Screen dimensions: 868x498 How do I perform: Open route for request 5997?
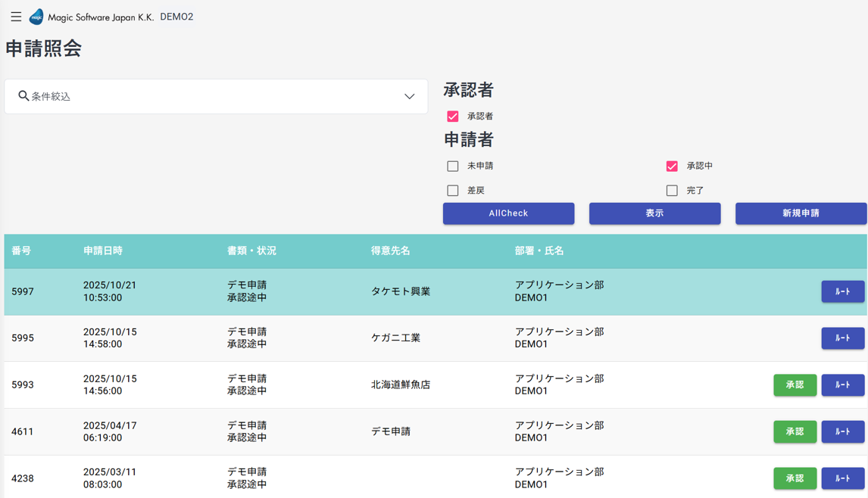tap(842, 291)
